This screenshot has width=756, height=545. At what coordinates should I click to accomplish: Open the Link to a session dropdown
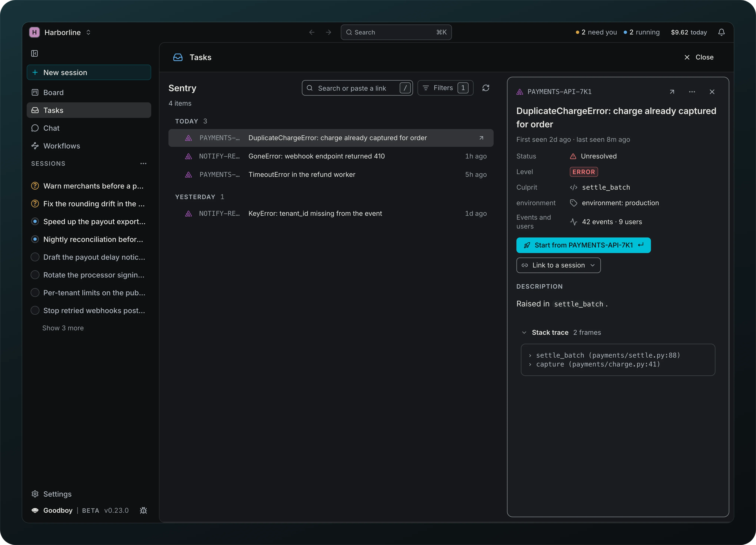tap(558, 265)
